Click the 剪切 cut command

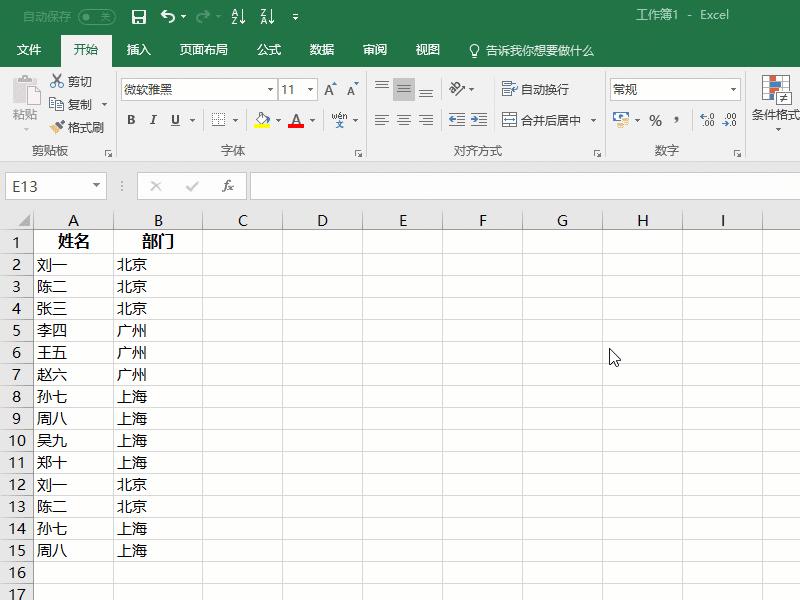70,81
